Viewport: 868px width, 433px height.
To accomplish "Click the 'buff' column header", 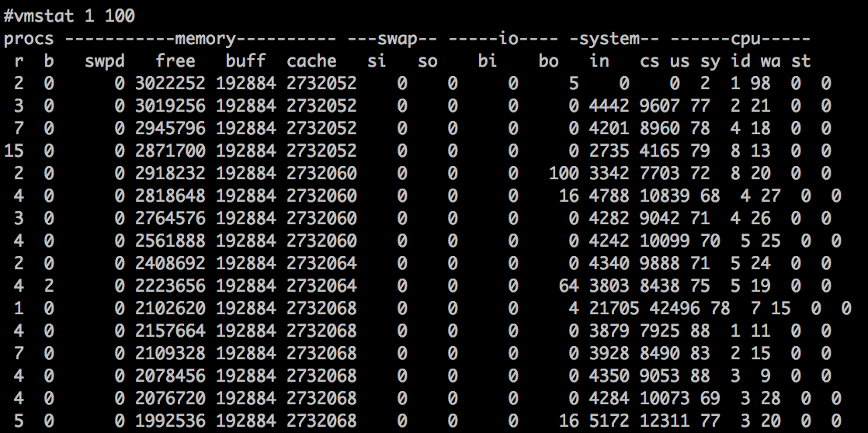I will (x=244, y=61).
